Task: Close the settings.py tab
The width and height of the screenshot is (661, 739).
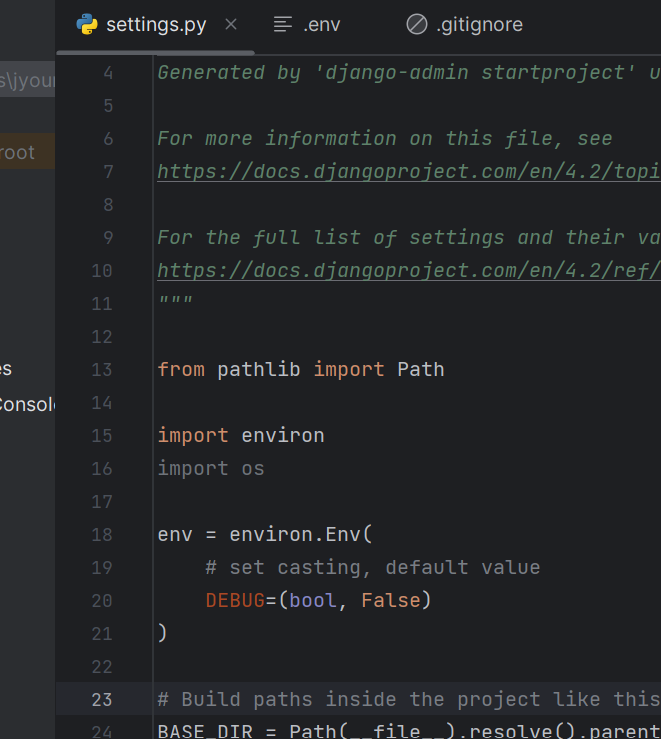Action: point(231,24)
